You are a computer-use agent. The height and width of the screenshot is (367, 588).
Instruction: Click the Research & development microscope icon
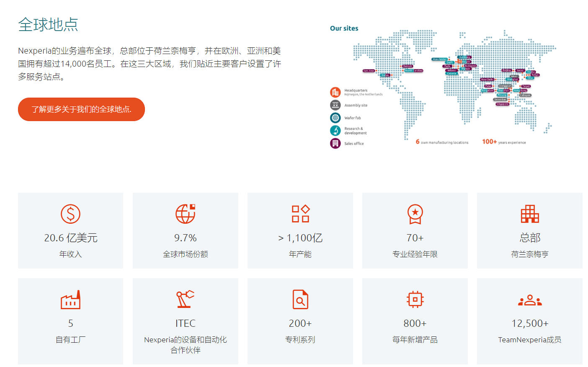(x=335, y=130)
